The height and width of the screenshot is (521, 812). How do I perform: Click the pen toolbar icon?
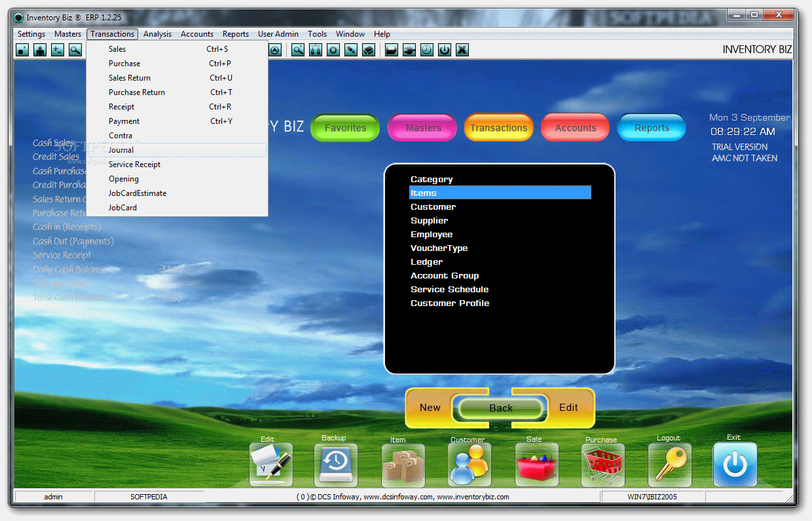pos(351,50)
